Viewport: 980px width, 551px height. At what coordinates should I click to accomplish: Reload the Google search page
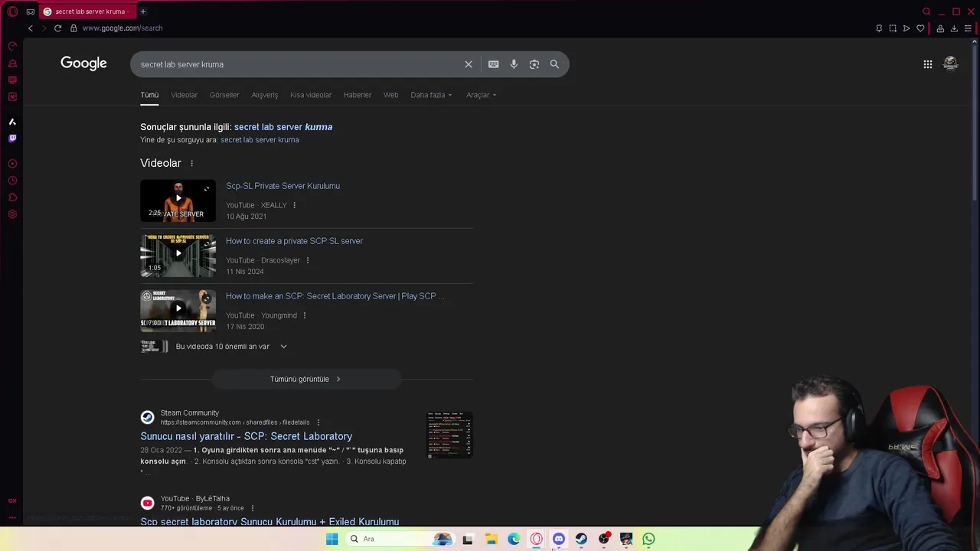tap(57, 28)
